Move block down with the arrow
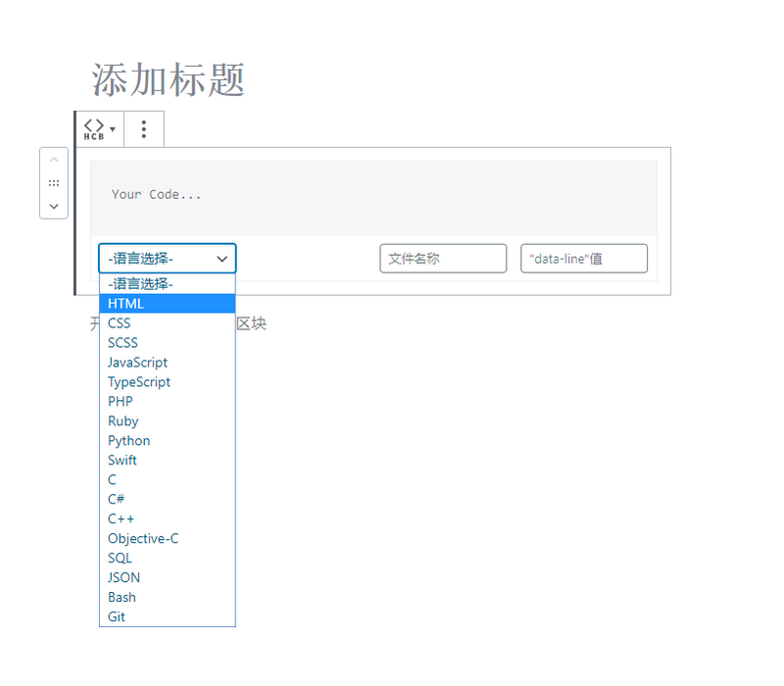Image resolution: width=784 pixels, height=686 pixels. click(x=54, y=206)
